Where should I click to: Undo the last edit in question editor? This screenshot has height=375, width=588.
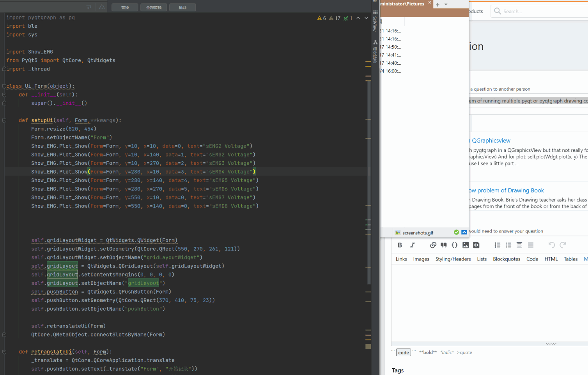tap(551, 245)
